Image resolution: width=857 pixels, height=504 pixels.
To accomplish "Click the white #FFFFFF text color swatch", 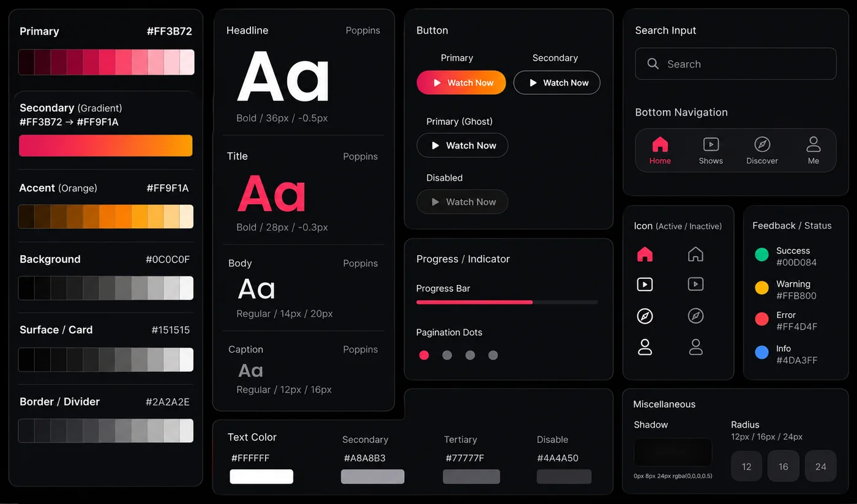I will coord(261,476).
